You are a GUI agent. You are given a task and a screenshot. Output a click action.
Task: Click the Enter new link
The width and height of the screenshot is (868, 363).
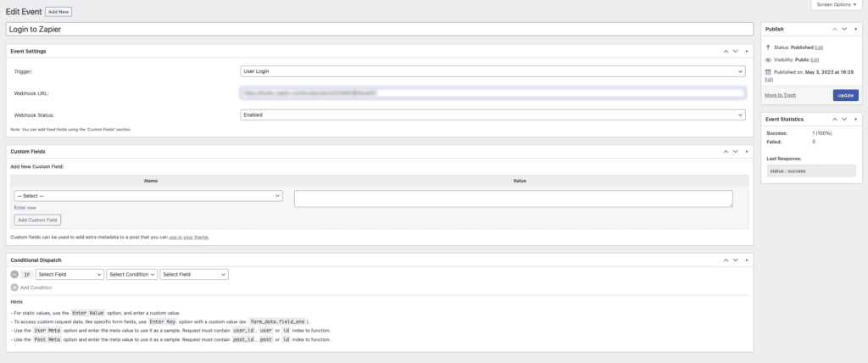tap(25, 207)
